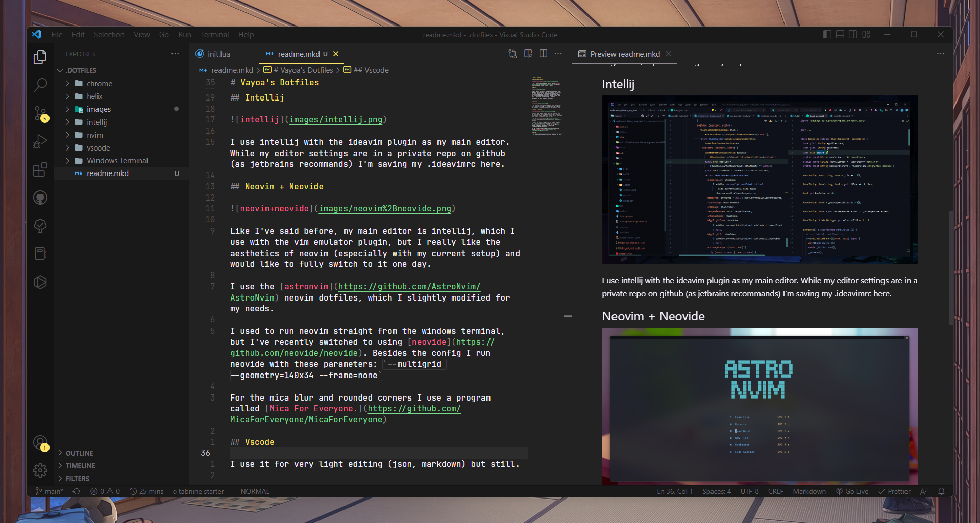Image resolution: width=980 pixels, height=523 pixels.
Task: Open editor More Actions menu for readme.mkd
Action: point(558,54)
